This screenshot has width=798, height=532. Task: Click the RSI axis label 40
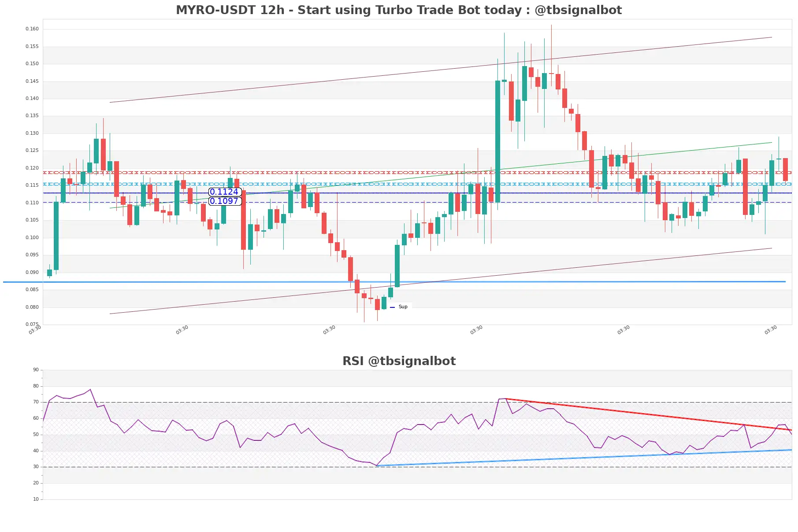[36, 451]
